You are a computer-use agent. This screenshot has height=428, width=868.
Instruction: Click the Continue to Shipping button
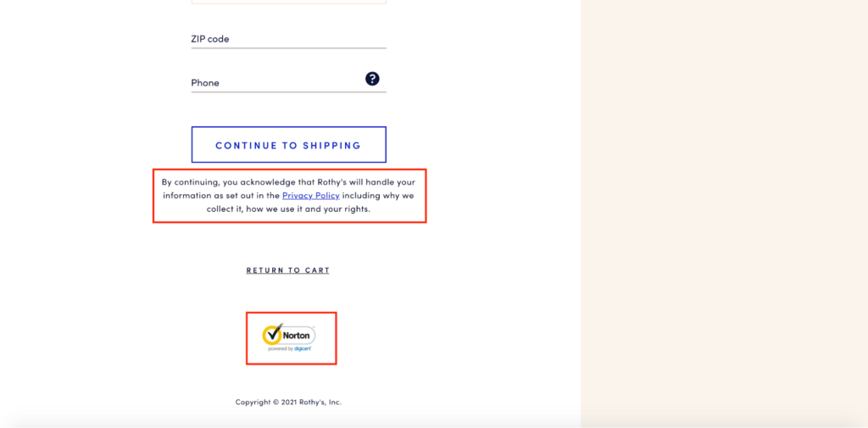pos(288,145)
